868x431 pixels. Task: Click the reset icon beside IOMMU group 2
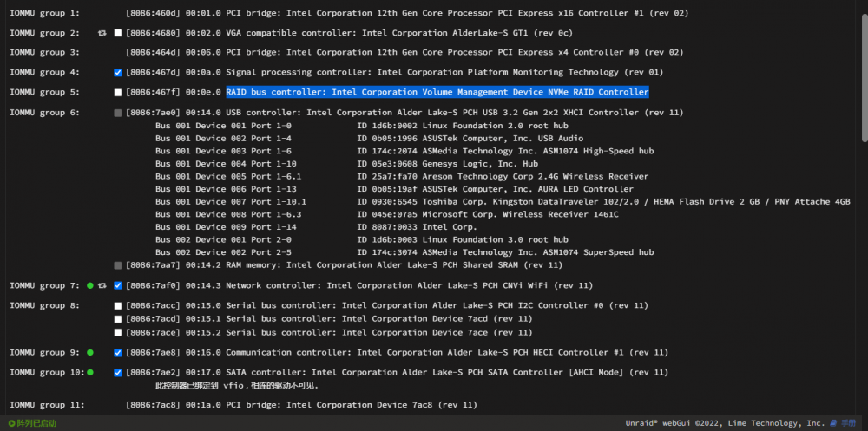click(102, 33)
